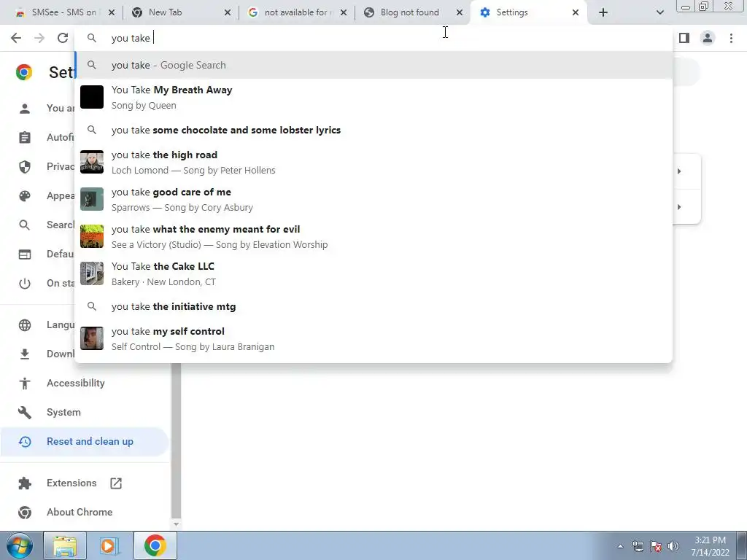Open Default browser window icon
Screen dimensions: 747x560
pyautogui.click(x=25, y=254)
